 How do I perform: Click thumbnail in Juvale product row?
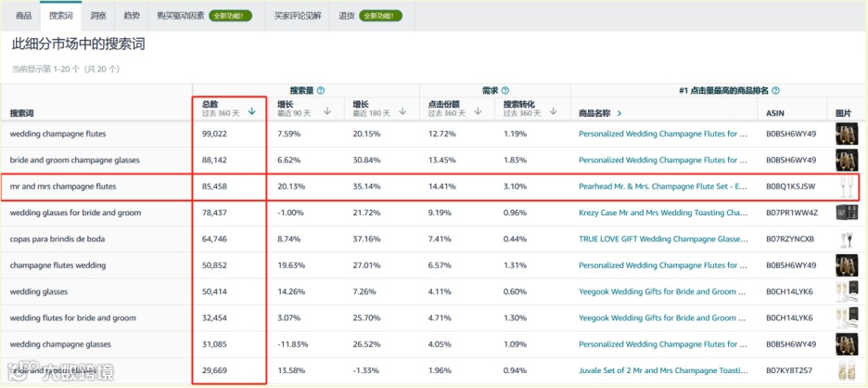click(847, 370)
